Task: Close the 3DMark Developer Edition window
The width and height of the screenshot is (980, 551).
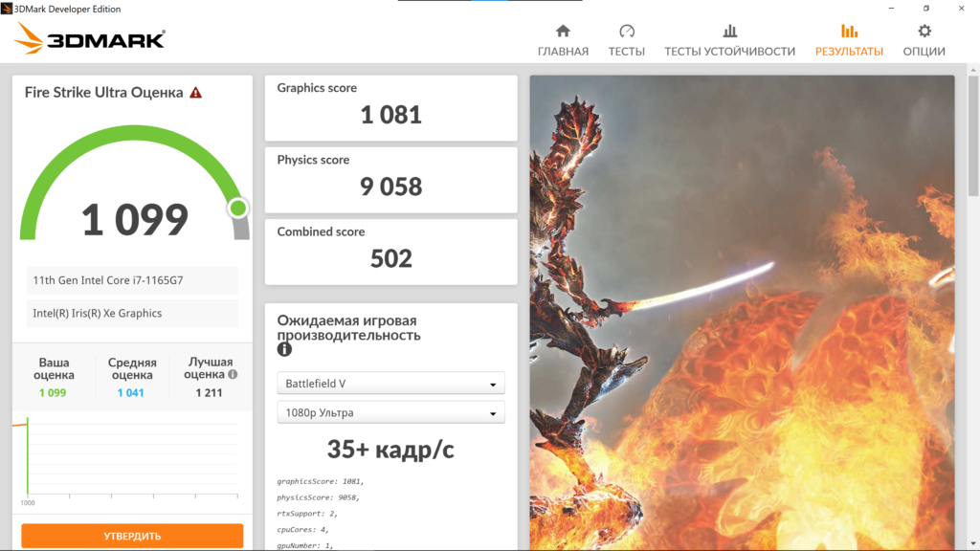Action: 961,8
